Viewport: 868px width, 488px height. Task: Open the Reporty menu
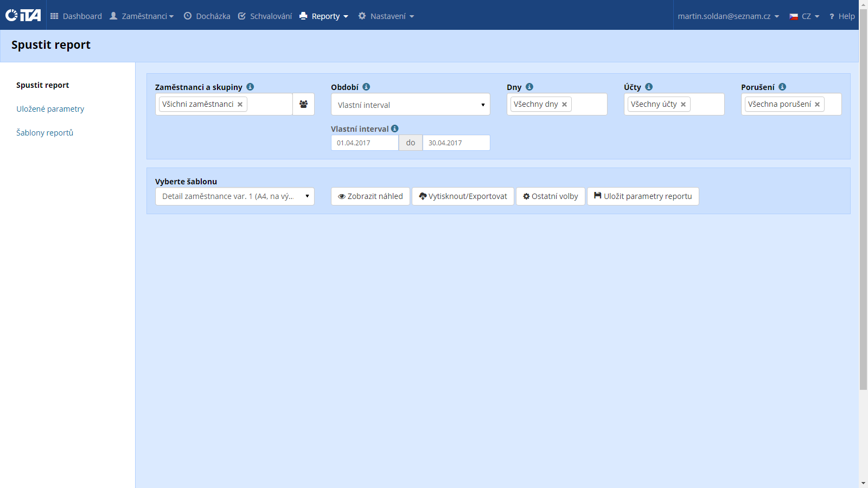pyautogui.click(x=324, y=16)
